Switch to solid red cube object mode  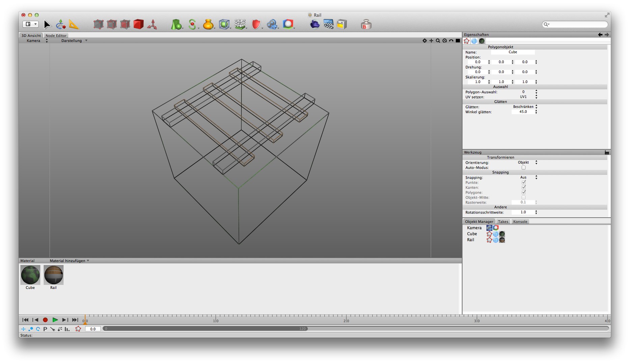pyautogui.click(x=138, y=24)
